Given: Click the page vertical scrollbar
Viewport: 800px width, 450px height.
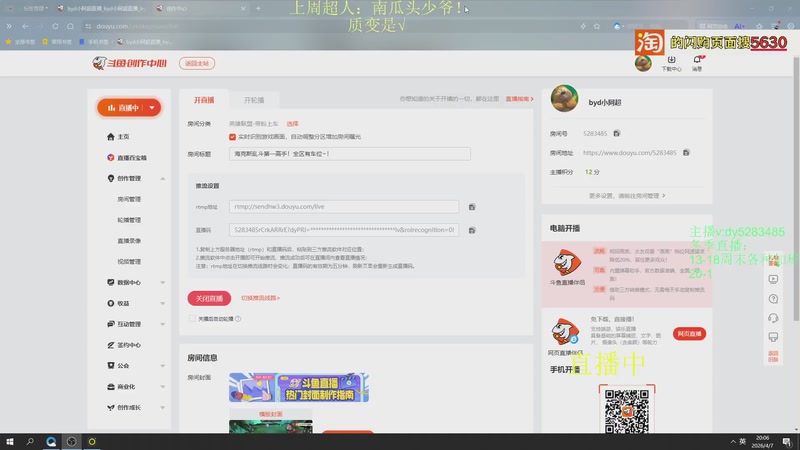Looking at the screenshot, I should click(796, 189).
